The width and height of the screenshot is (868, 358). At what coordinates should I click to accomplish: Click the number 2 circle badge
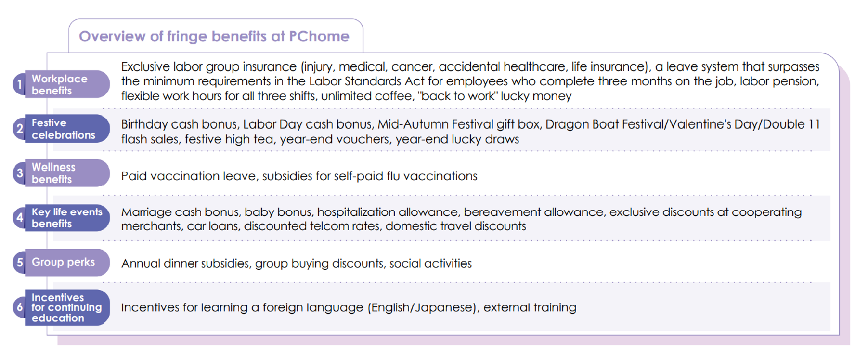(x=19, y=129)
